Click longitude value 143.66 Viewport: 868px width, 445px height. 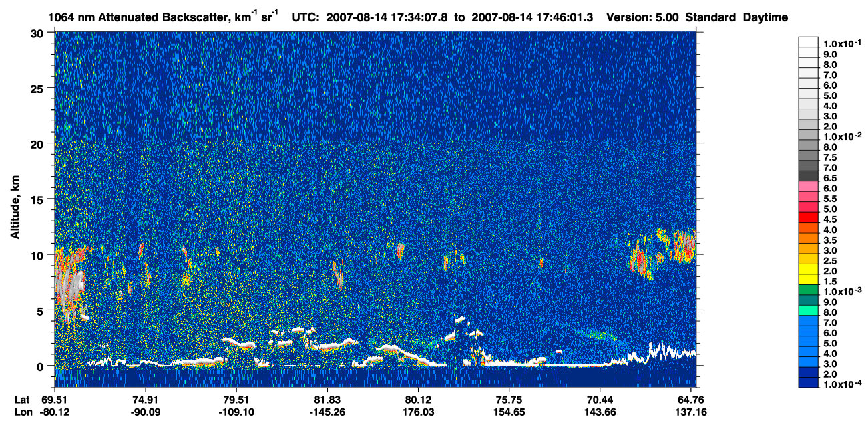pos(600,412)
